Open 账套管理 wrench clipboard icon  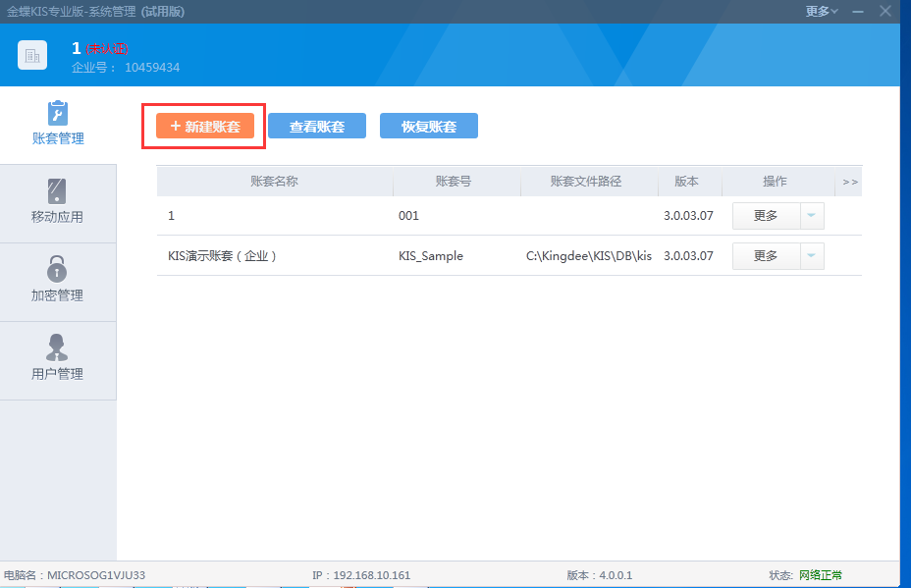58,113
